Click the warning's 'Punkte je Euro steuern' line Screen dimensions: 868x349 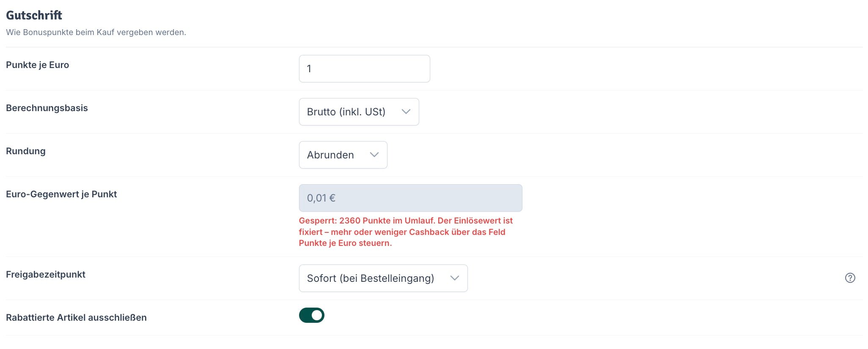coord(345,243)
